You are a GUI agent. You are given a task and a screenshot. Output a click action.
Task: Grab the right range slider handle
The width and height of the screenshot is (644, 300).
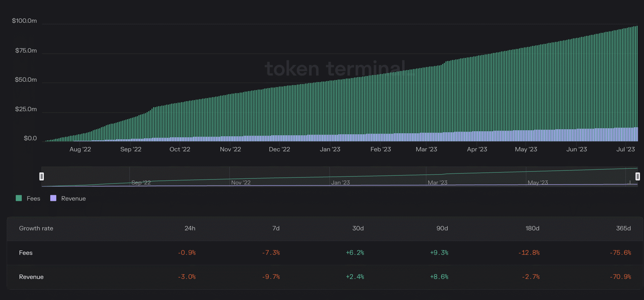click(638, 176)
